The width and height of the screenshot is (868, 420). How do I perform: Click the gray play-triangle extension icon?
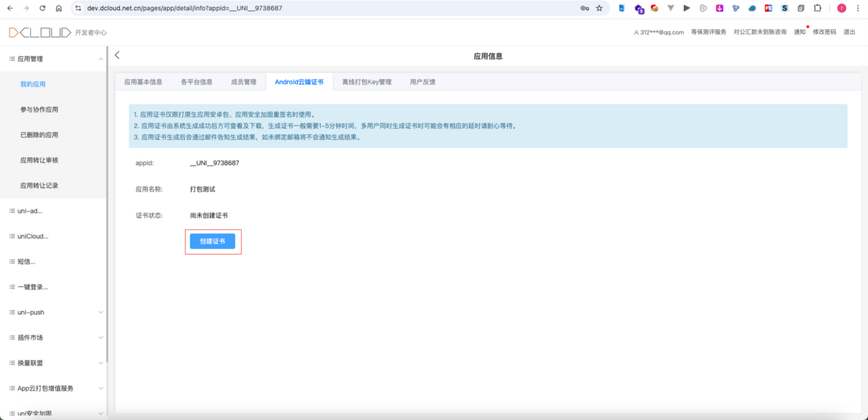point(687,9)
